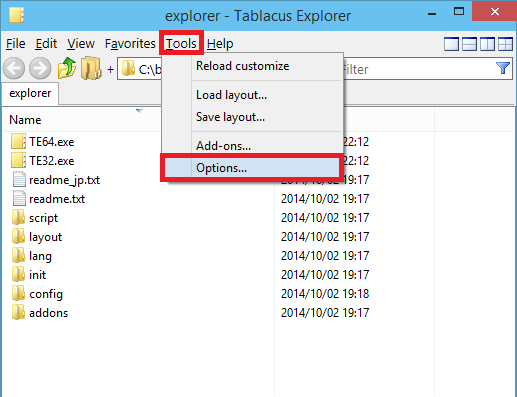517x397 pixels.
Task: Click the Tablacus title bar app icon
Action: (x=16, y=15)
